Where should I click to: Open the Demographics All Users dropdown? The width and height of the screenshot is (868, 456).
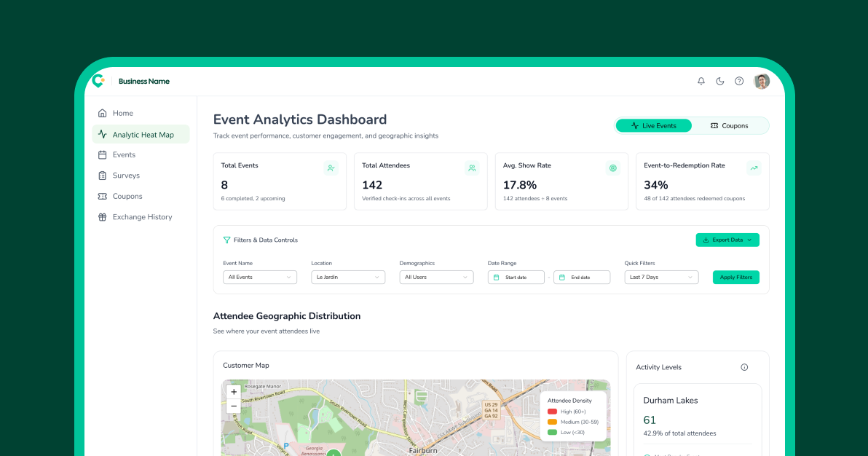[436, 277]
